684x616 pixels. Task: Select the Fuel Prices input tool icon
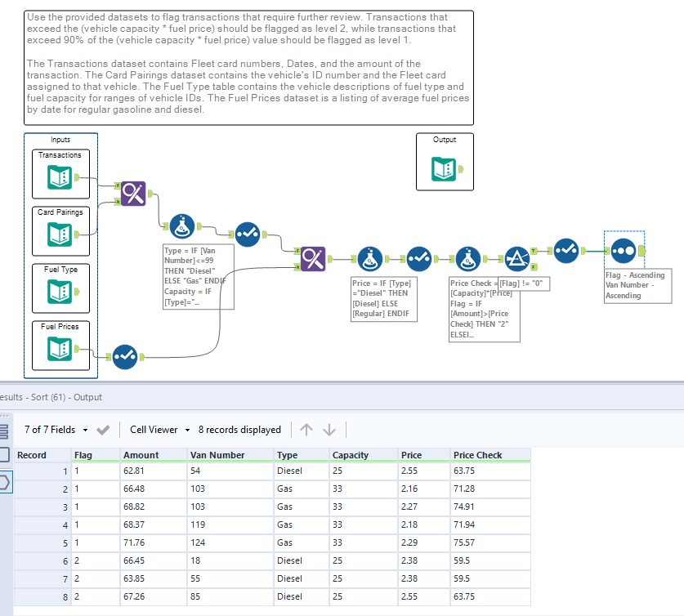60,349
